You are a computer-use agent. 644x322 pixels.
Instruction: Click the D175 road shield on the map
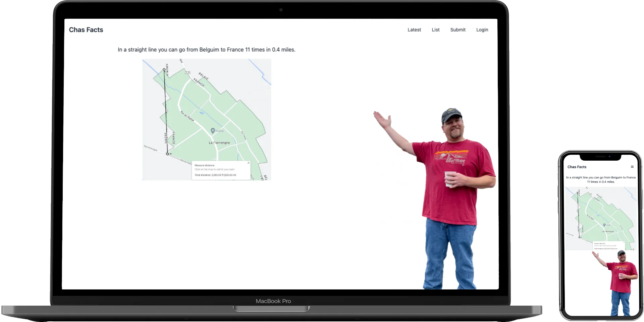tap(187, 72)
